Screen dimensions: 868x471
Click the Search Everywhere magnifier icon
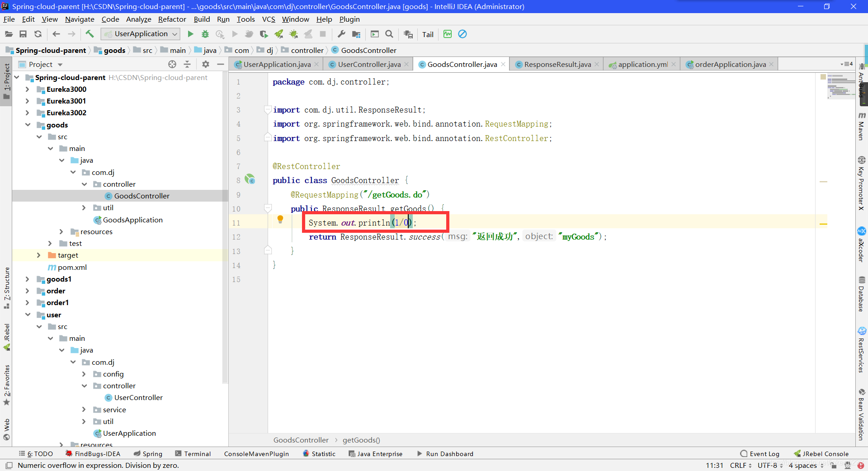point(389,34)
